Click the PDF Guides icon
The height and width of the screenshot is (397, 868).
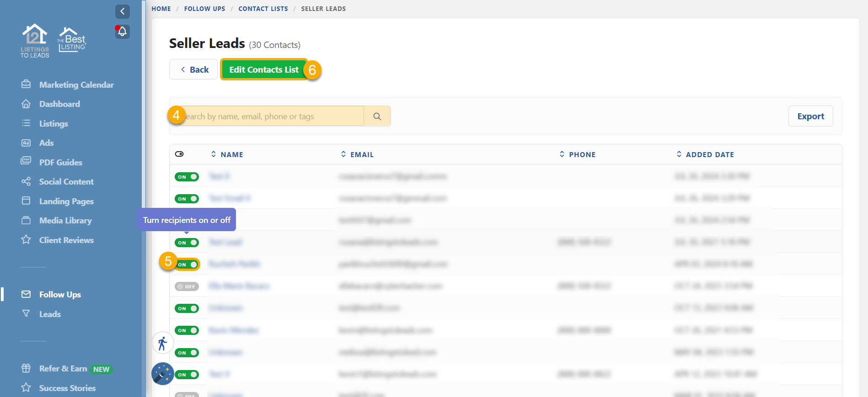pyautogui.click(x=26, y=162)
